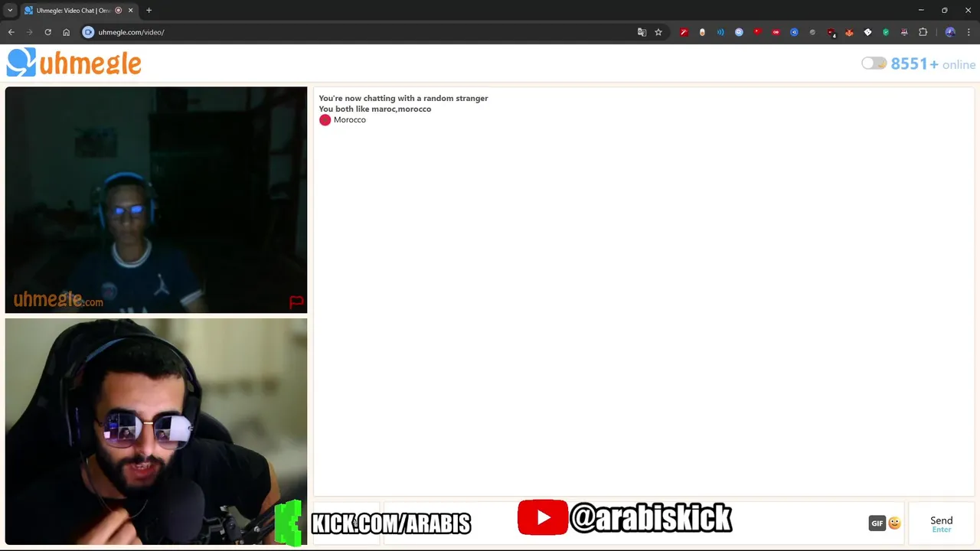Click your own webcam preview

[156, 432]
